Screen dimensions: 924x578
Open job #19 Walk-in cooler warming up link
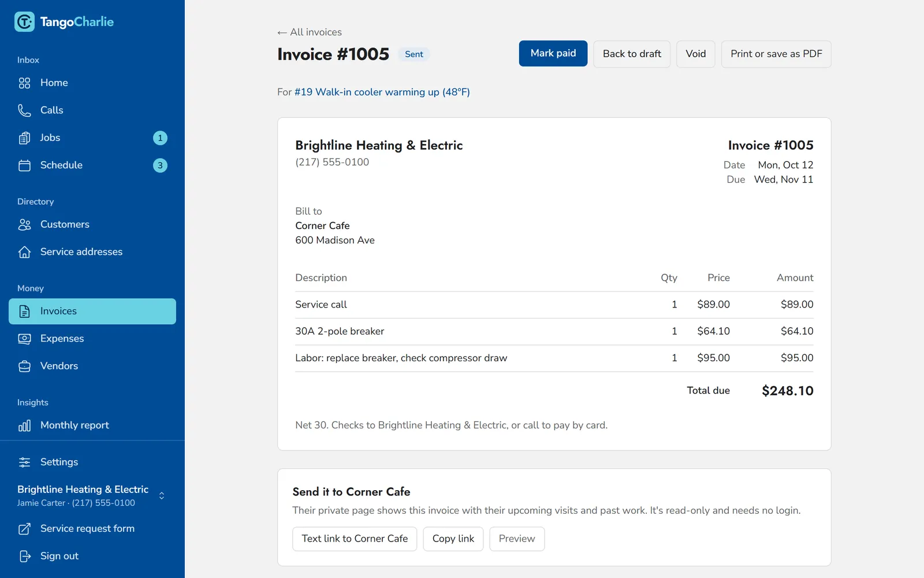(382, 92)
